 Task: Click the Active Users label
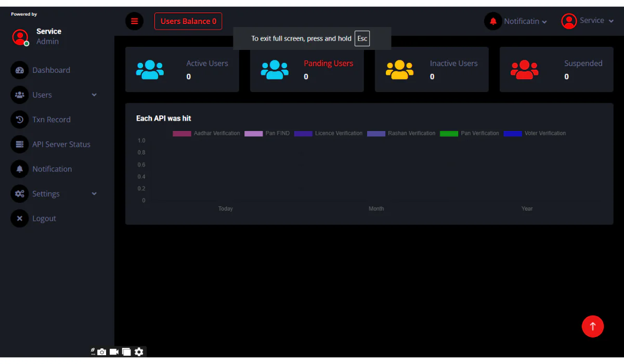[207, 63]
